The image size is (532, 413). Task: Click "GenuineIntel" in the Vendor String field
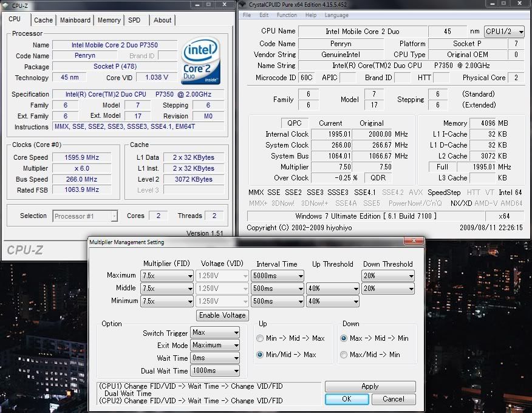click(x=341, y=55)
